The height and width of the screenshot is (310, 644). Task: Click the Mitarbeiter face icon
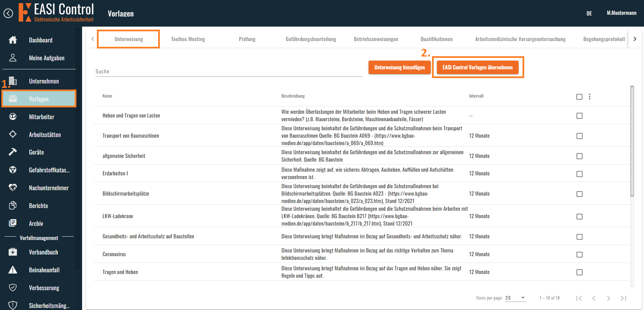point(13,117)
